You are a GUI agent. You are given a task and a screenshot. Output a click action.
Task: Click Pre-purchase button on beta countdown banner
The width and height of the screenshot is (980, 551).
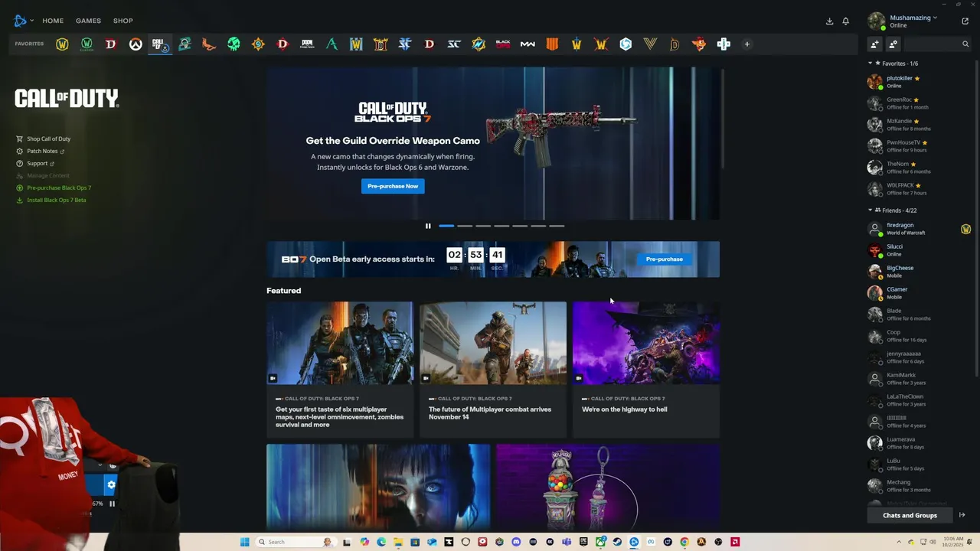pos(664,259)
